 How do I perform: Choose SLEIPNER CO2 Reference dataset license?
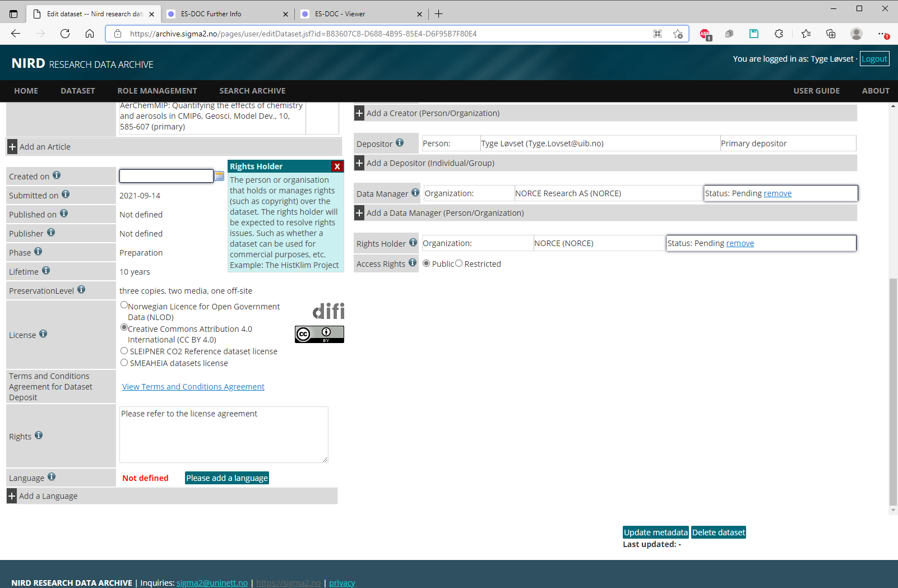point(124,351)
